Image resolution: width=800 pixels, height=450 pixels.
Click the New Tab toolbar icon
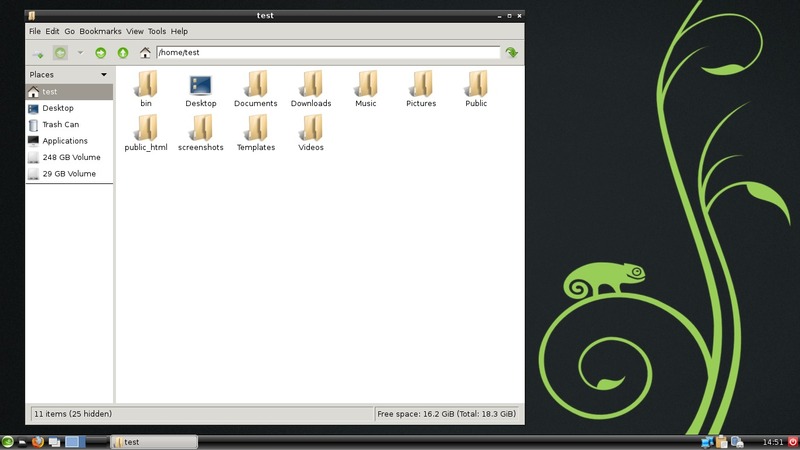38,53
